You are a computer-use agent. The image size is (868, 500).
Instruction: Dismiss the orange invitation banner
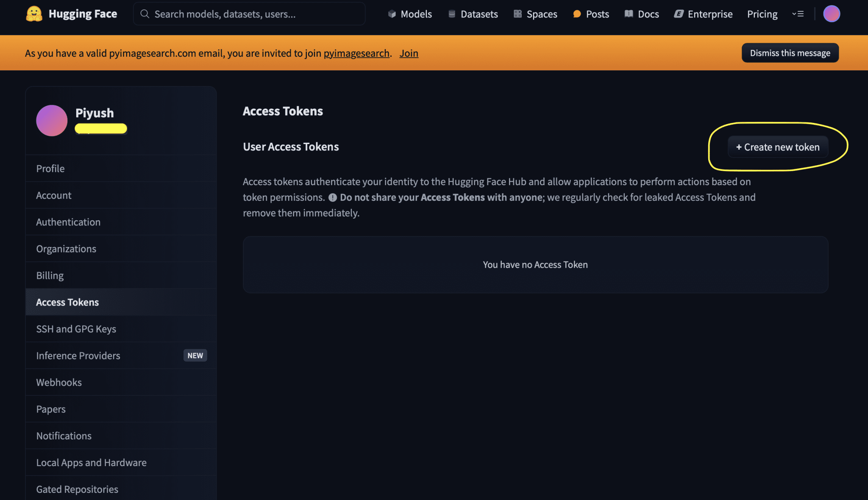[x=790, y=53]
